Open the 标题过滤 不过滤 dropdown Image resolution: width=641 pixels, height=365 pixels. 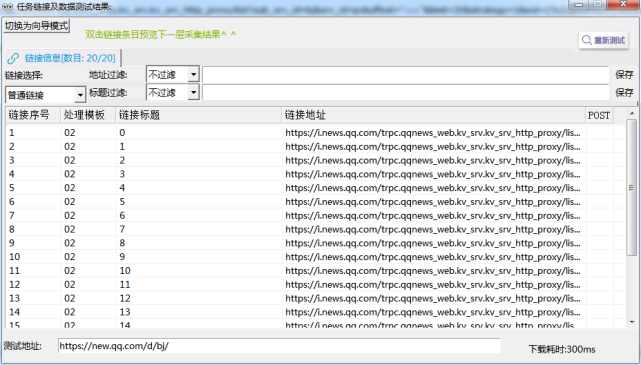click(193, 92)
